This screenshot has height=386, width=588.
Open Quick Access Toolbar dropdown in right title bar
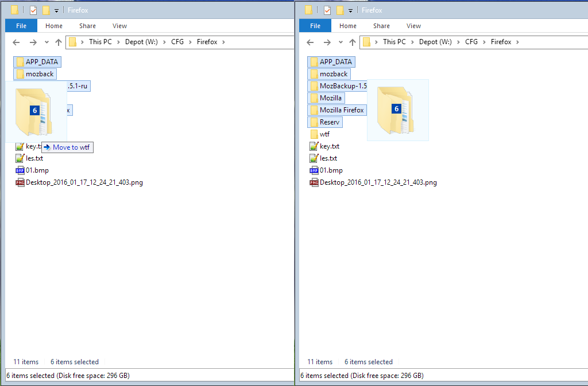coord(350,11)
